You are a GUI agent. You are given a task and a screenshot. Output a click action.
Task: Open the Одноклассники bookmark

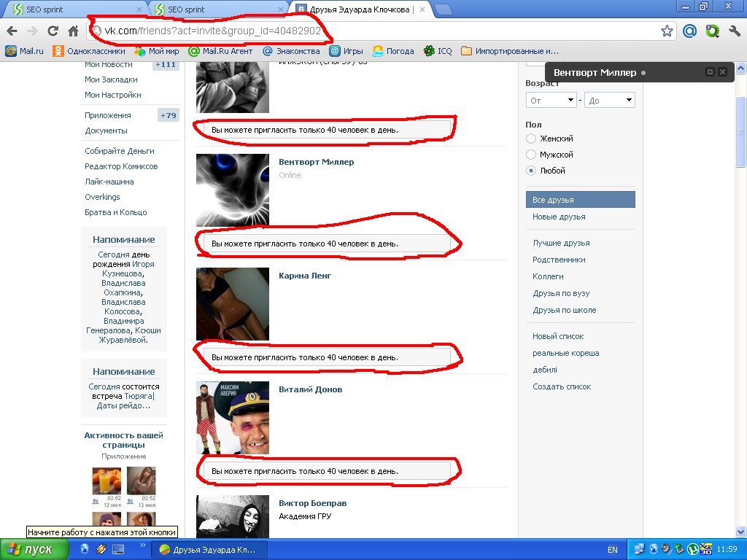[x=89, y=51]
